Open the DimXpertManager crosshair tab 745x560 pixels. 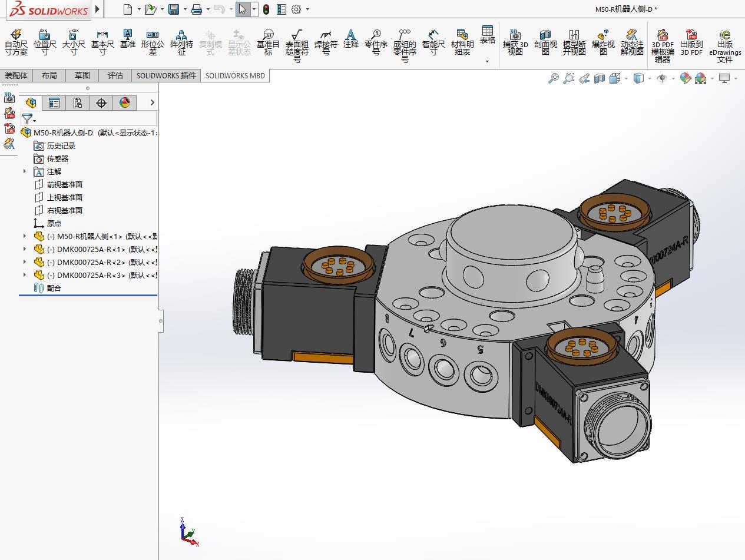click(x=101, y=102)
